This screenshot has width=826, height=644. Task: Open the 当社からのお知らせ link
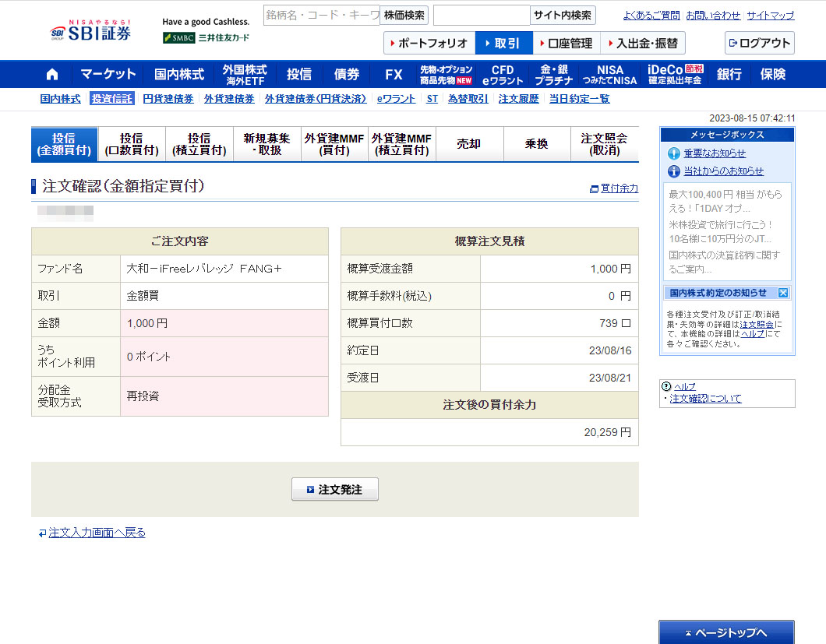723,171
